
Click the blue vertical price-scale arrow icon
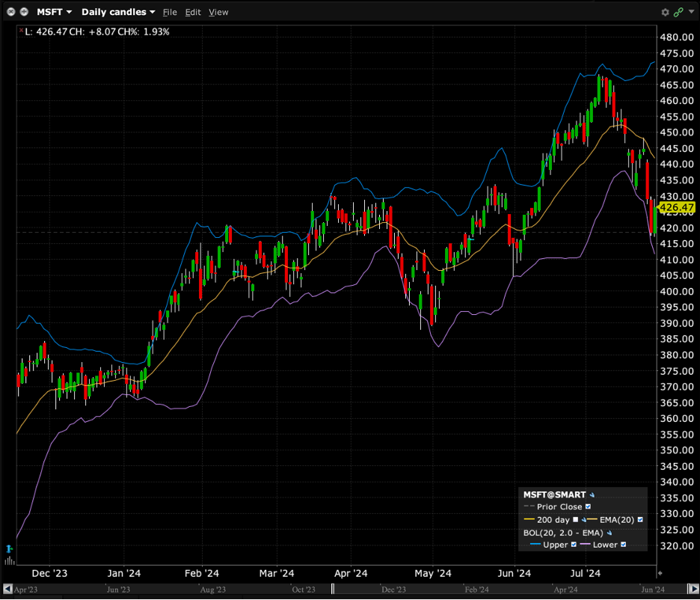click(x=9, y=548)
